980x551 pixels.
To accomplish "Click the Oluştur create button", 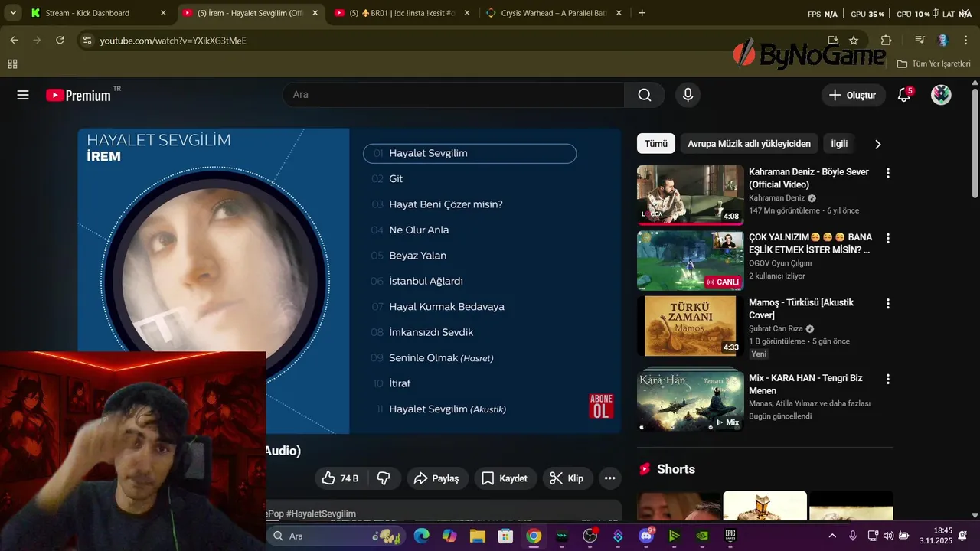I will tap(854, 95).
